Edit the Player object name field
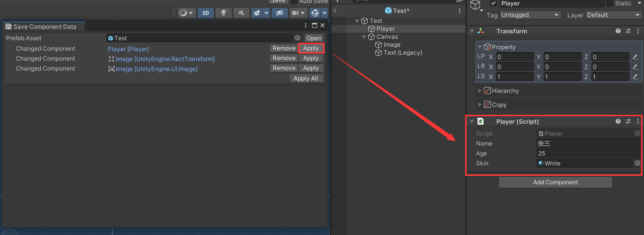Screen dimensions: 644x235 tap(552, 3)
